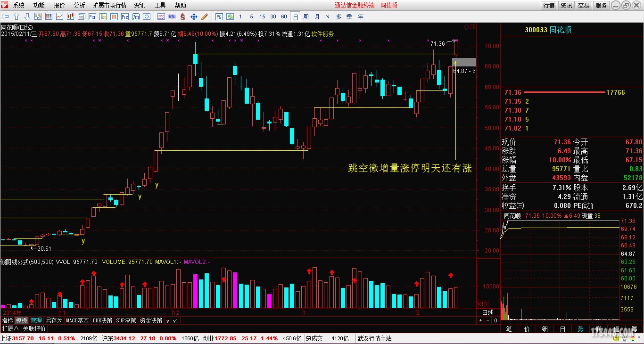Switch to the 笔 tab in right panel

[509, 328]
